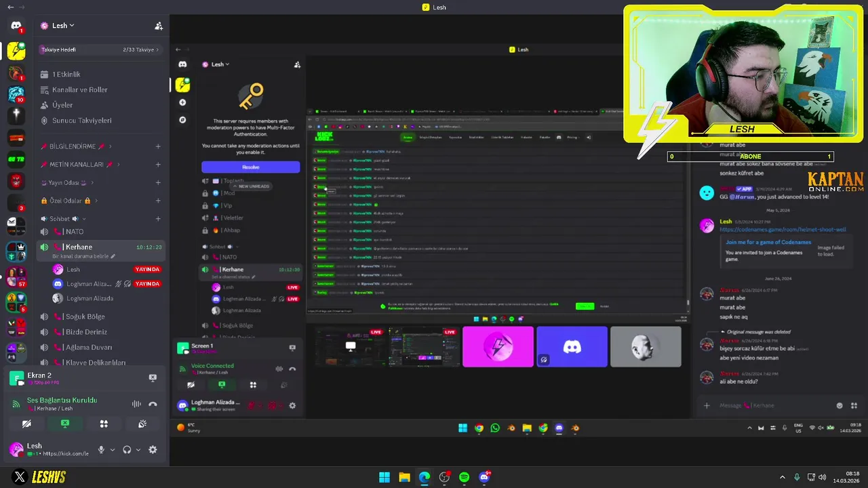
Task: Collapse the Sohbet category
Action: (x=63, y=219)
